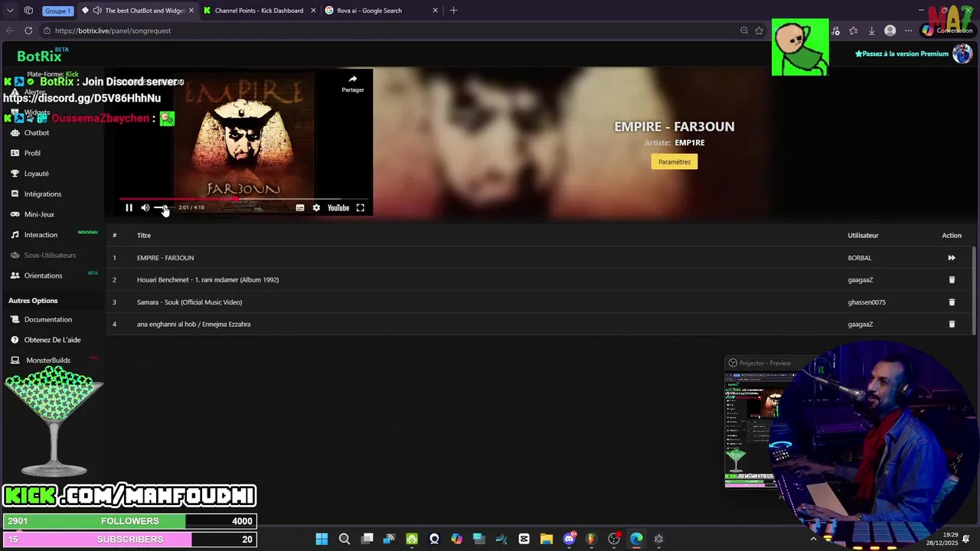Mute the YouTube player volume

pyautogui.click(x=145, y=208)
